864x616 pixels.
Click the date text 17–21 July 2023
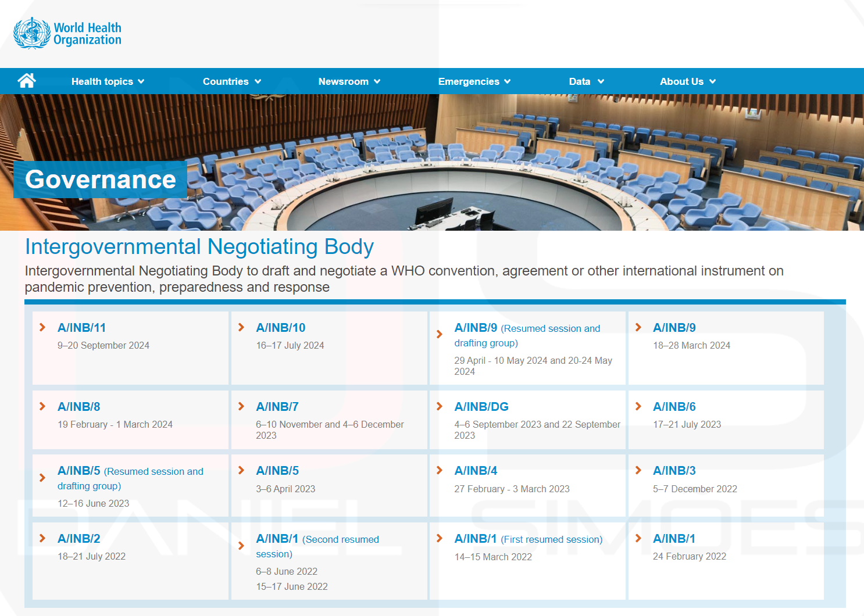pyautogui.click(x=687, y=424)
